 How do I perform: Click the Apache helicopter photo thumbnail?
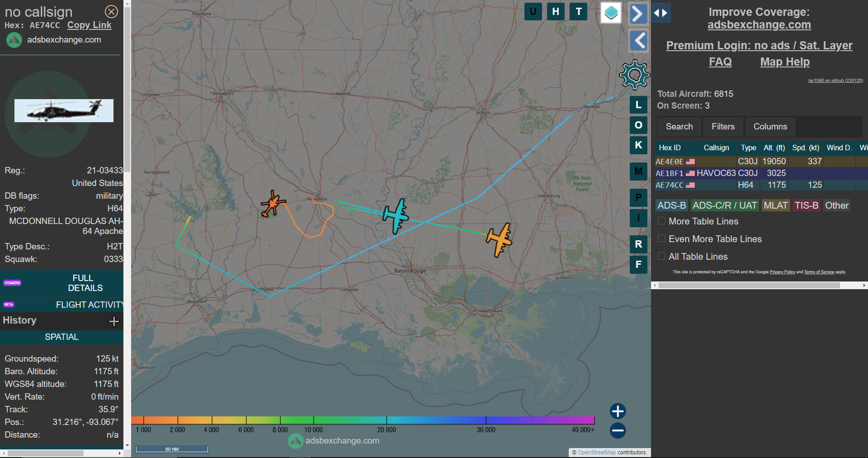(64, 110)
